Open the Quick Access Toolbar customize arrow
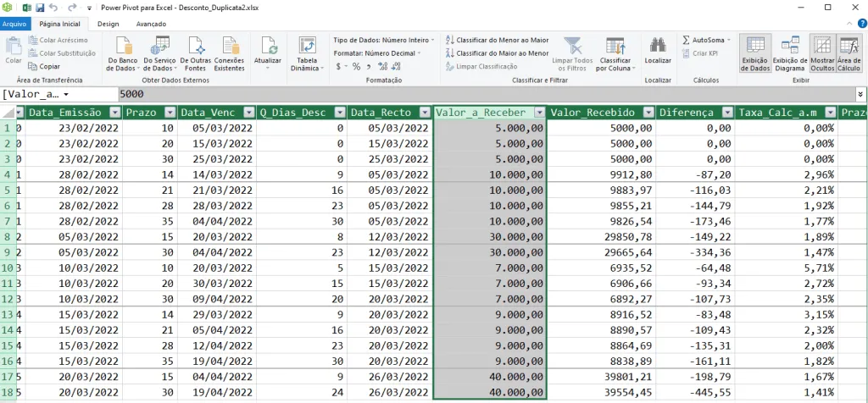This screenshot has width=868, height=403. click(90, 8)
